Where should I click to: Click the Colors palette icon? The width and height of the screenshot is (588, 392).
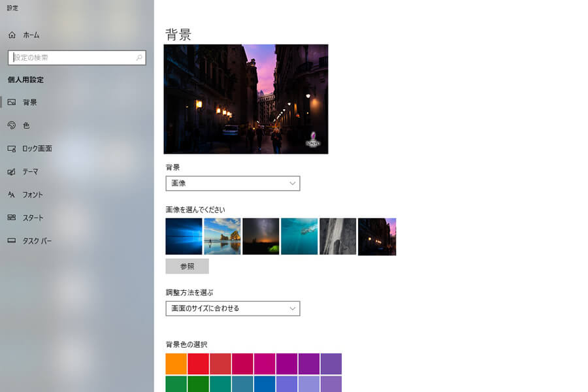(12, 125)
